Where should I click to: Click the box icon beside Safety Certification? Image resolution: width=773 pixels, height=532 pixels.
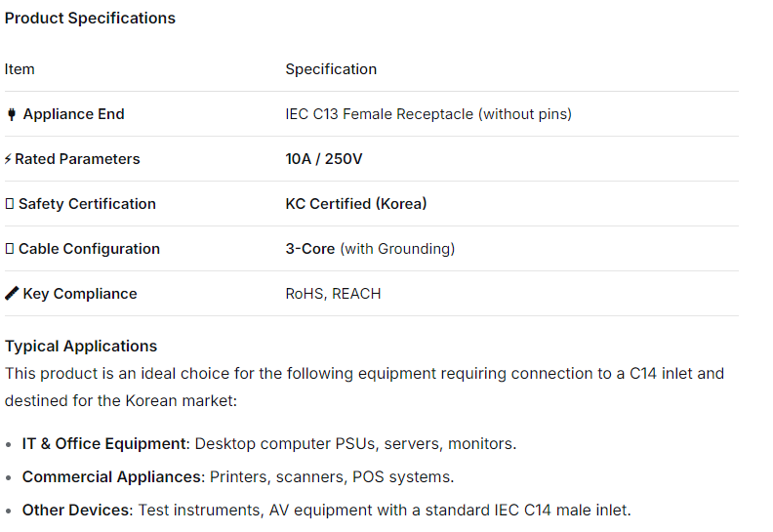pyautogui.click(x=10, y=204)
